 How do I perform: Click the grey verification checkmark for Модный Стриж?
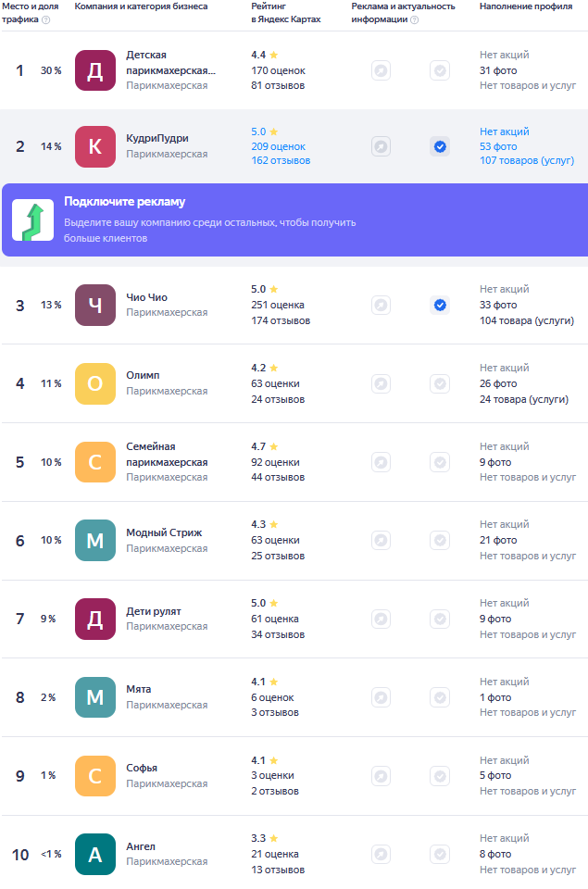pyautogui.click(x=440, y=540)
